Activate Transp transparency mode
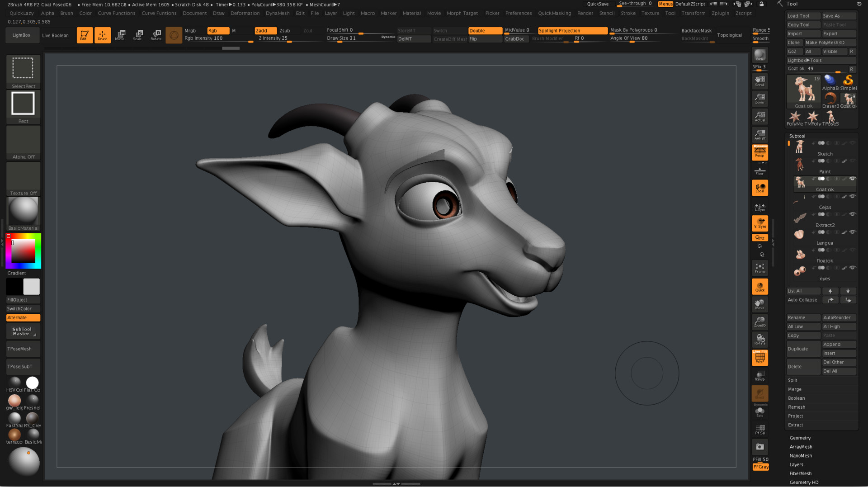The image size is (868, 487). click(759, 375)
